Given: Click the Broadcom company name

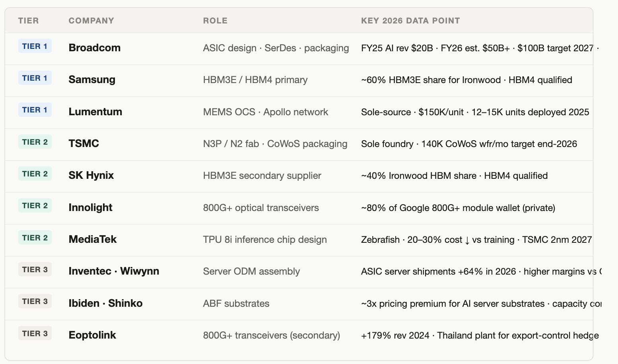Looking at the screenshot, I should 95,48.
